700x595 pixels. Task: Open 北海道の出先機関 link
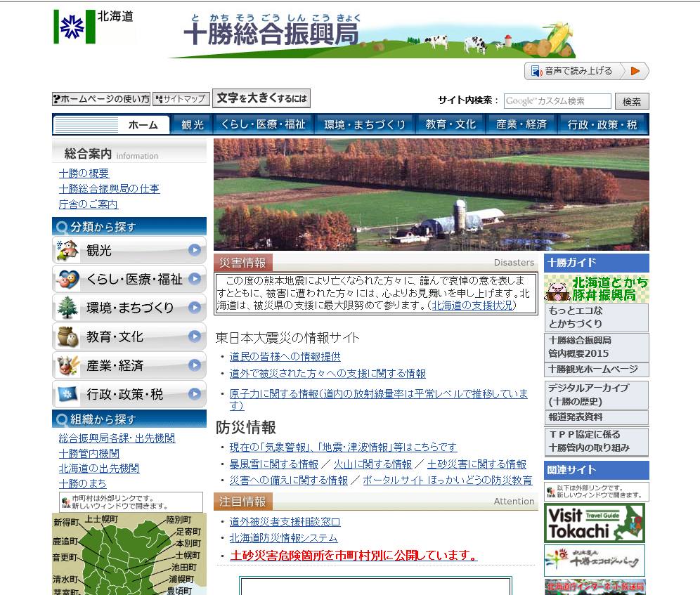click(99, 469)
